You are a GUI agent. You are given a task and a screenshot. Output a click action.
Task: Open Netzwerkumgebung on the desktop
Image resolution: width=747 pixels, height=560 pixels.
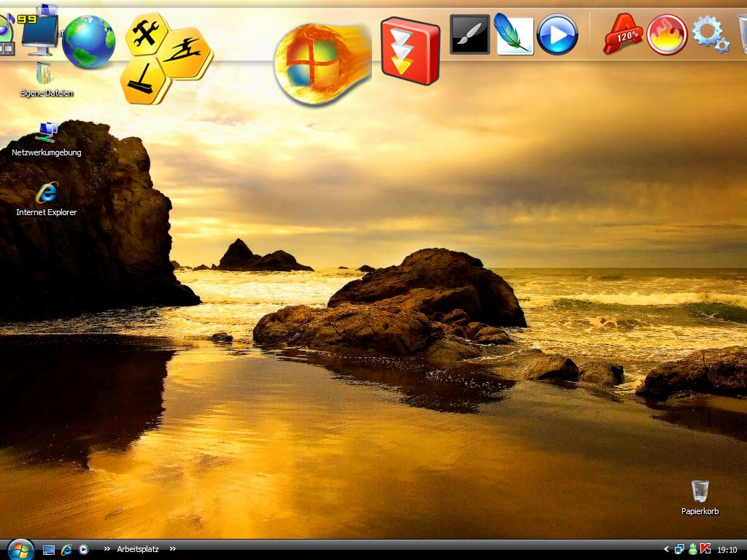[x=46, y=139]
